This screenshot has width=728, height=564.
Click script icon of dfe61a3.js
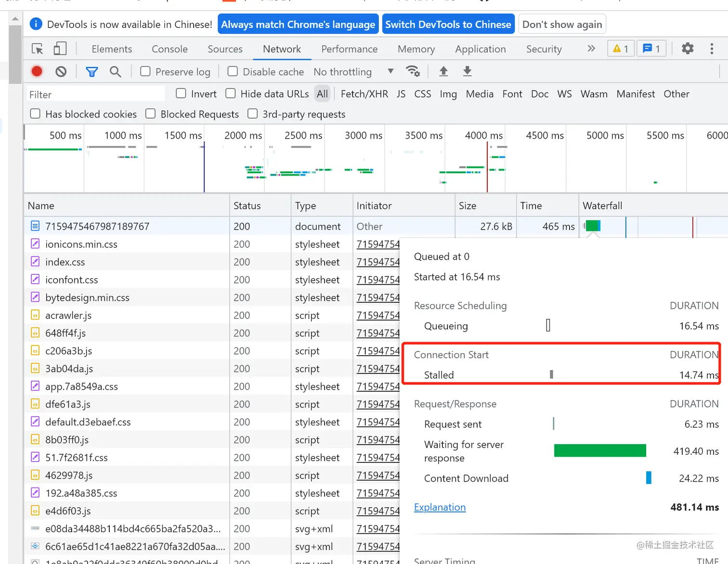click(35, 404)
